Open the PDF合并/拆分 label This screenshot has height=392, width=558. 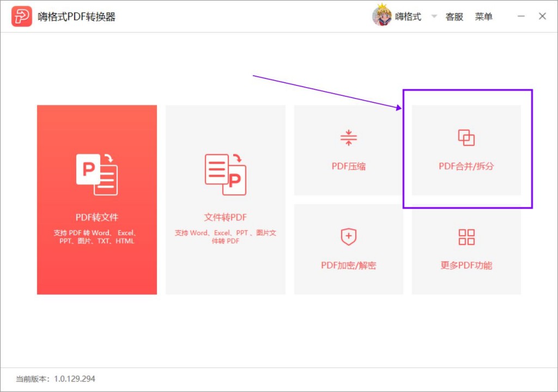point(466,166)
